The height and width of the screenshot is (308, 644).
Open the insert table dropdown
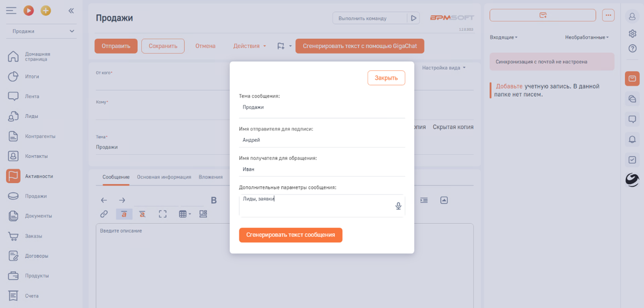click(x=185, y=214)
